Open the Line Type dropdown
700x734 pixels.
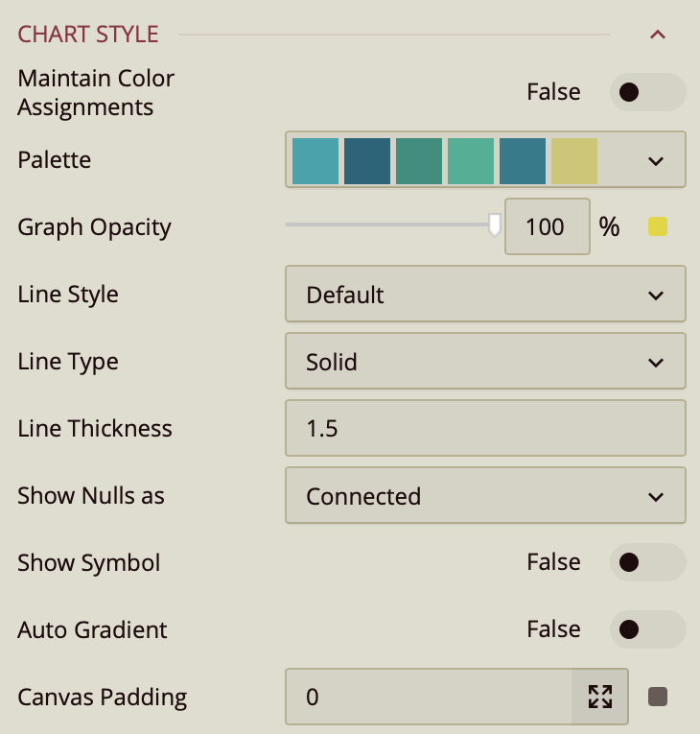[x=485, y=362]
